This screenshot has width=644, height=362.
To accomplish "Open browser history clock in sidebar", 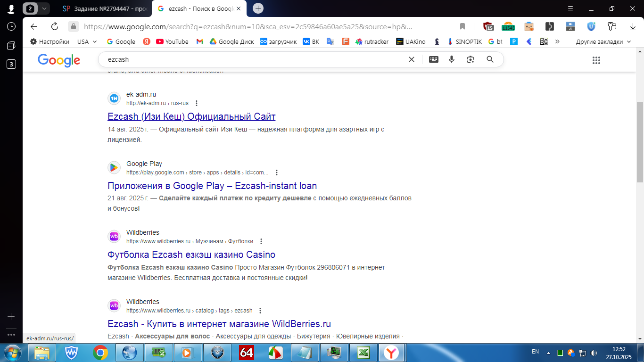I will pos(11,26).
